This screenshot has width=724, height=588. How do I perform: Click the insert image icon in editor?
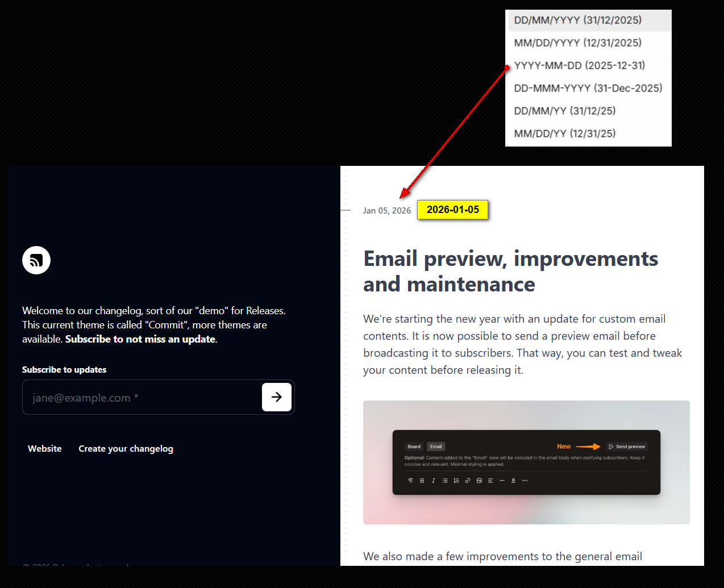479,481
